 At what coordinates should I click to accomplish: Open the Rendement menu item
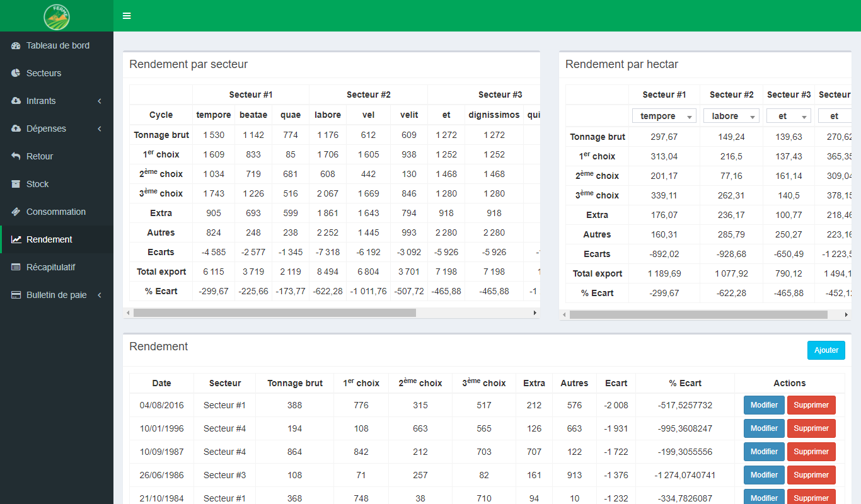click(x=49, y=239)
